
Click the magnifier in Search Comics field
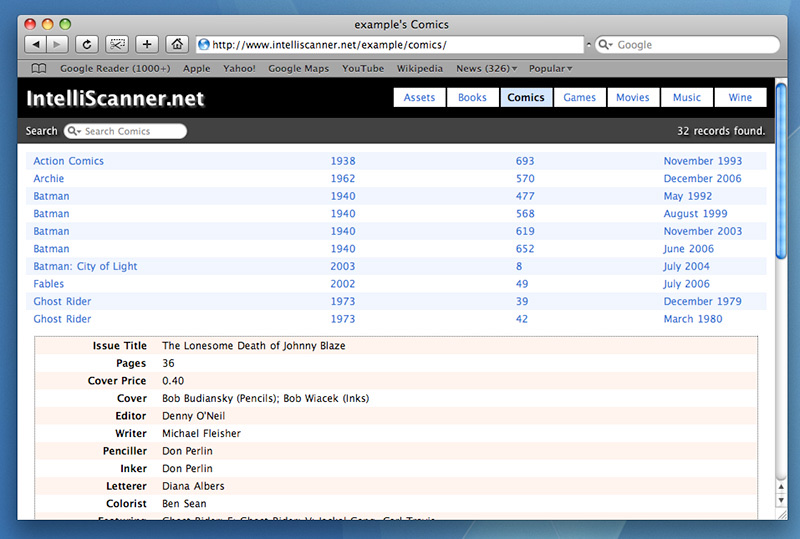click(x=74, y=131)
